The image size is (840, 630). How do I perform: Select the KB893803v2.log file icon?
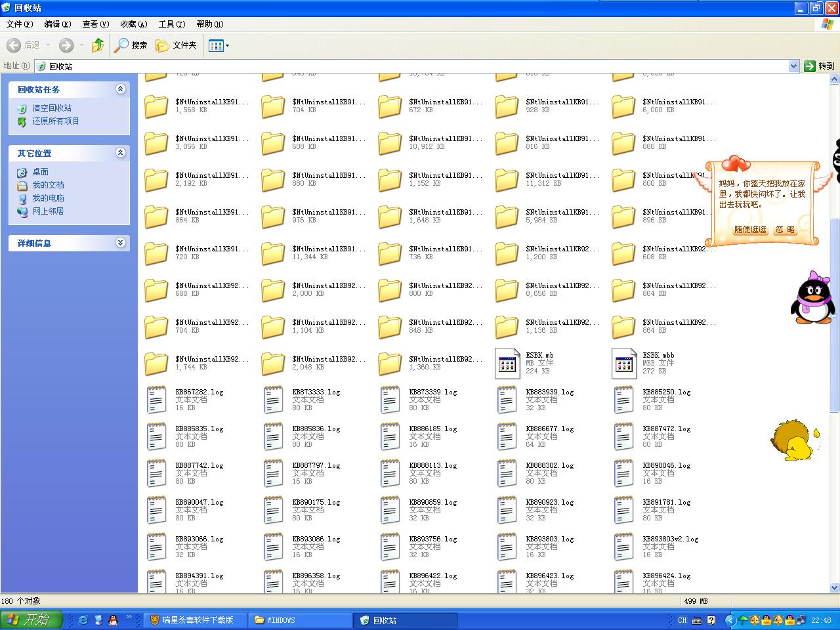point(624,547)
